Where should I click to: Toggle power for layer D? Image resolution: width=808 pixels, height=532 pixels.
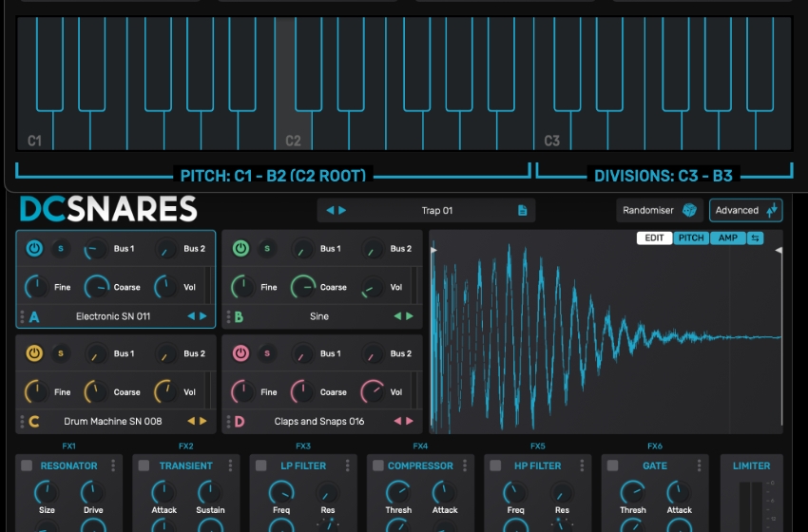point(240,353)
